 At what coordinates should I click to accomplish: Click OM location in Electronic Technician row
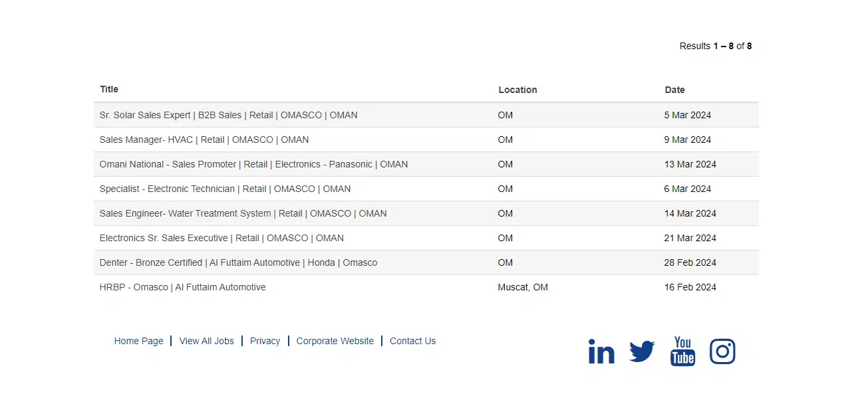click(x=506, y=189)
